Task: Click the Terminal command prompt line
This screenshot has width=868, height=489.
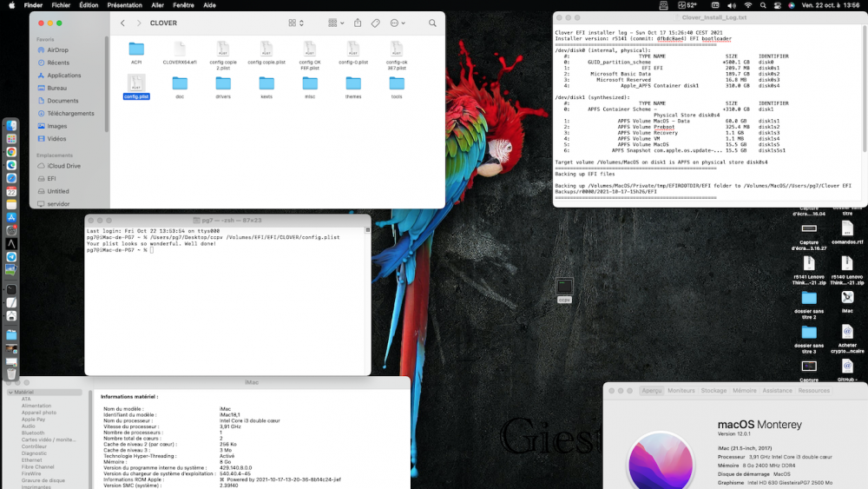Action: coord(120,250)
